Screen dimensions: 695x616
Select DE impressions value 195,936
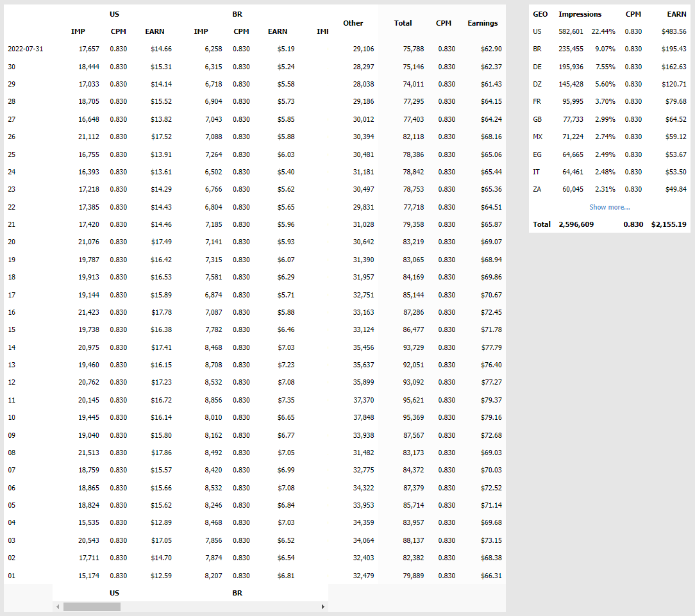click(571, 67)
